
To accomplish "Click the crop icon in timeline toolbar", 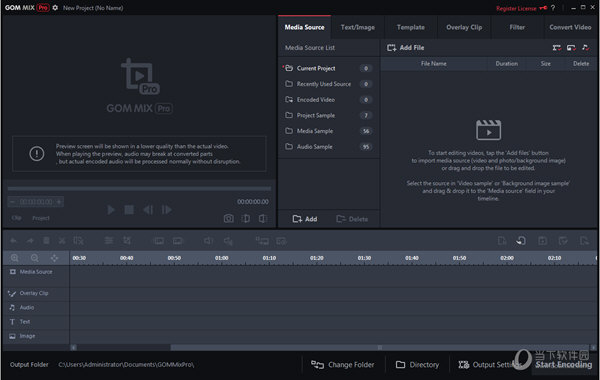I will (x=127, y=241).
